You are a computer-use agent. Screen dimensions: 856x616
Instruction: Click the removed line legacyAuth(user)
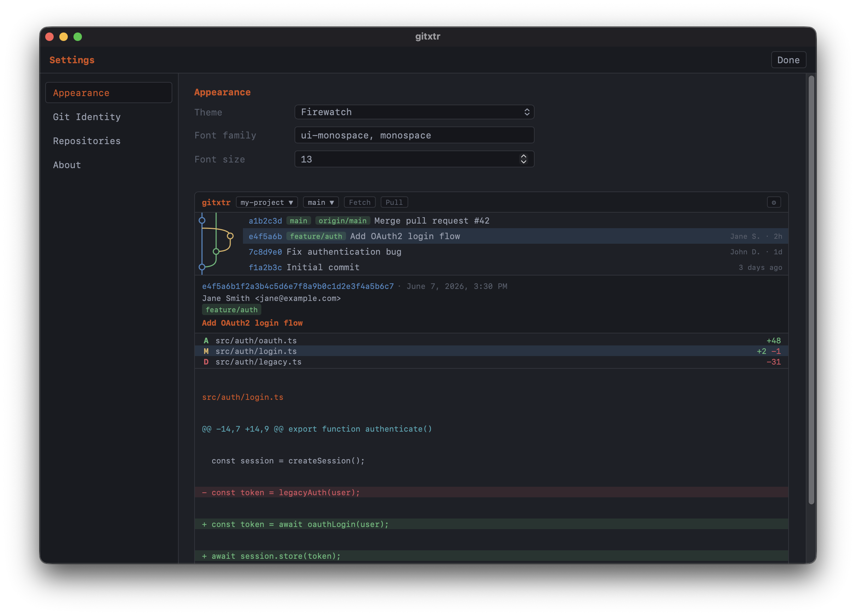pyautogui.click(x=492, y=492)
